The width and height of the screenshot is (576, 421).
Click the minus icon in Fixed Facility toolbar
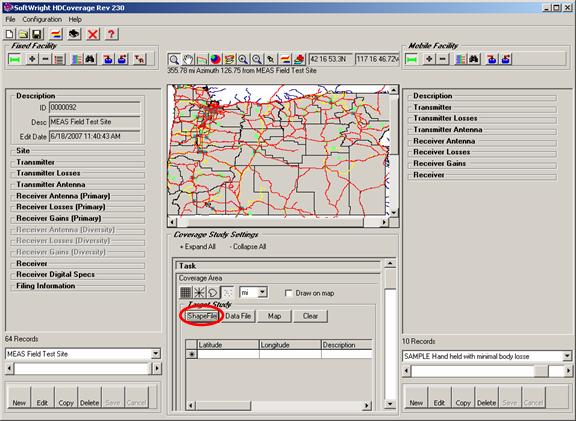pyautogui.click(x=45, y=59)
